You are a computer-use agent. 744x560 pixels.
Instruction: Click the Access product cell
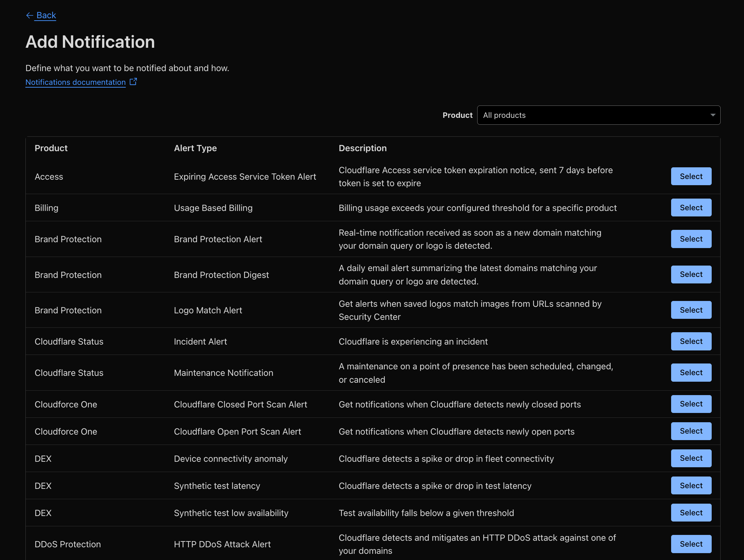pos(49,177)
